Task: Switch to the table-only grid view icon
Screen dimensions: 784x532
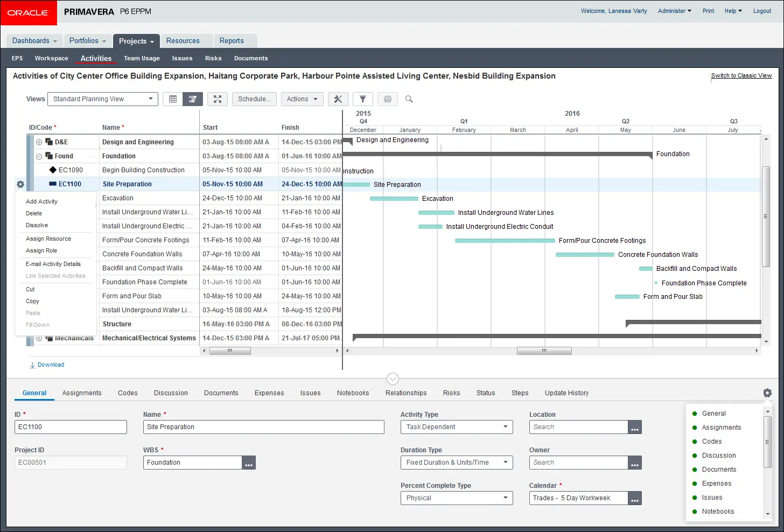Action: (x=173, y=99)
